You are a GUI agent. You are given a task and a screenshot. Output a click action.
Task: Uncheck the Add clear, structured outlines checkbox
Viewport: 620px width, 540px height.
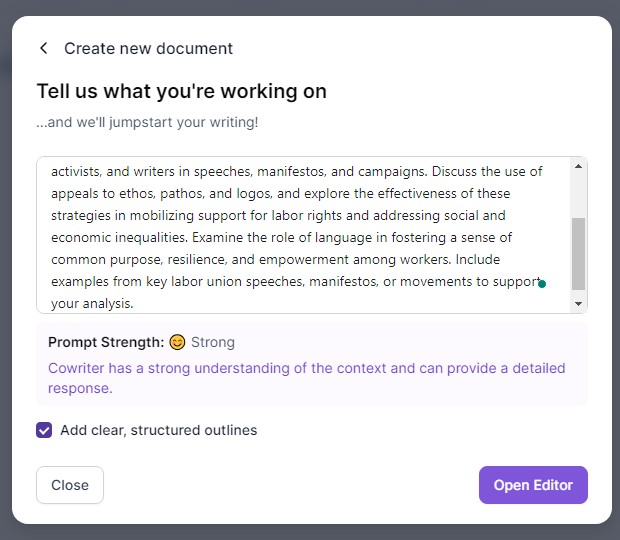(x=44, y=430)
